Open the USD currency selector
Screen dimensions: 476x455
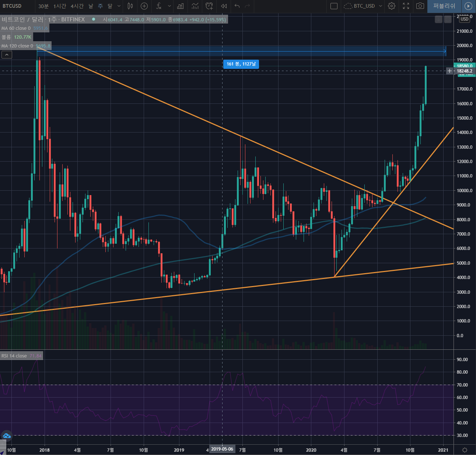465,19
